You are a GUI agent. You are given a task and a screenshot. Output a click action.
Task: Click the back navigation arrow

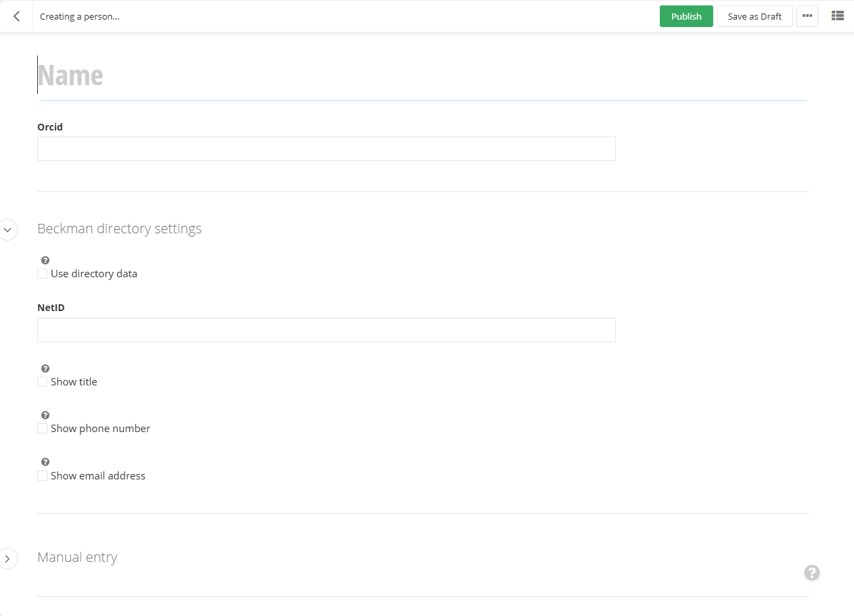(x=16, y=16)
